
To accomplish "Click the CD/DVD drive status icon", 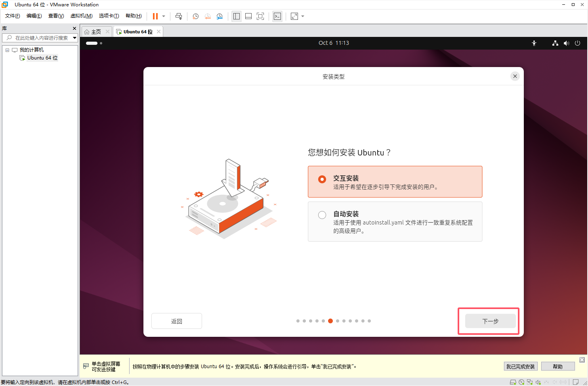I will click(521, 382).
